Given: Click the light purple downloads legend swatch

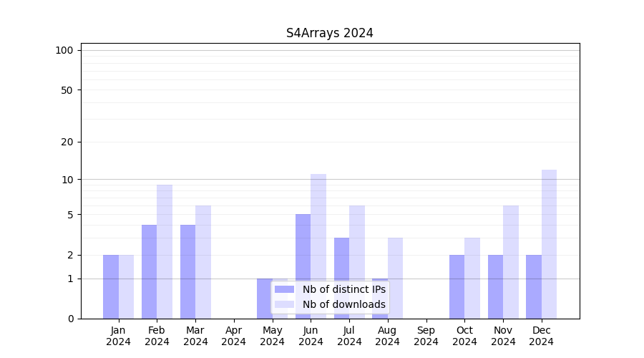Looking at the screenshot, I should pyautogui.click(x=284, y=304).
